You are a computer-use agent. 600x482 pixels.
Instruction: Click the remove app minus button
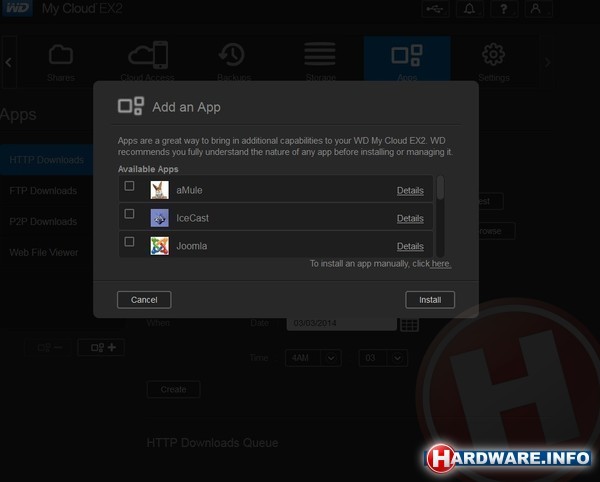tap(49, 347)
